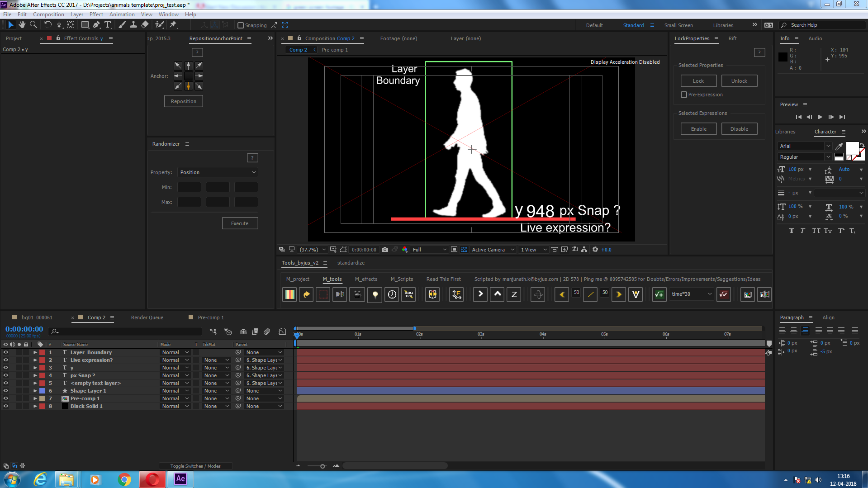Image resolution: width=868 pixels, height=488 pixels.
Task: Switch to the Audio panel tab
Action: point(815,38)
